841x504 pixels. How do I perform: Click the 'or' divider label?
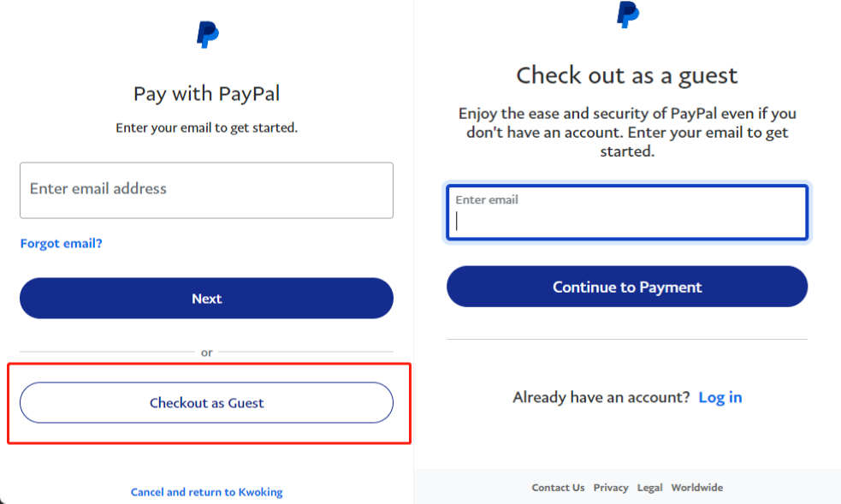coord(206,353)
